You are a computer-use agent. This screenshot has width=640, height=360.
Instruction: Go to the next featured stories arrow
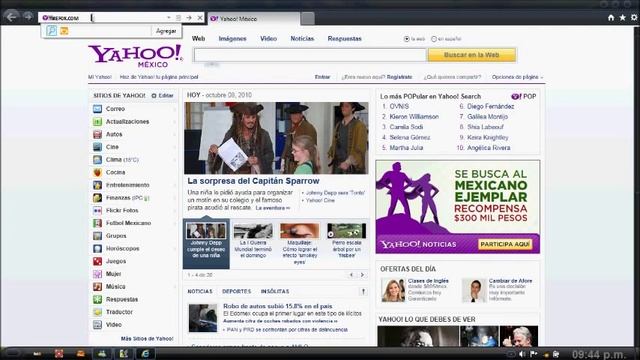click(362, 275)
